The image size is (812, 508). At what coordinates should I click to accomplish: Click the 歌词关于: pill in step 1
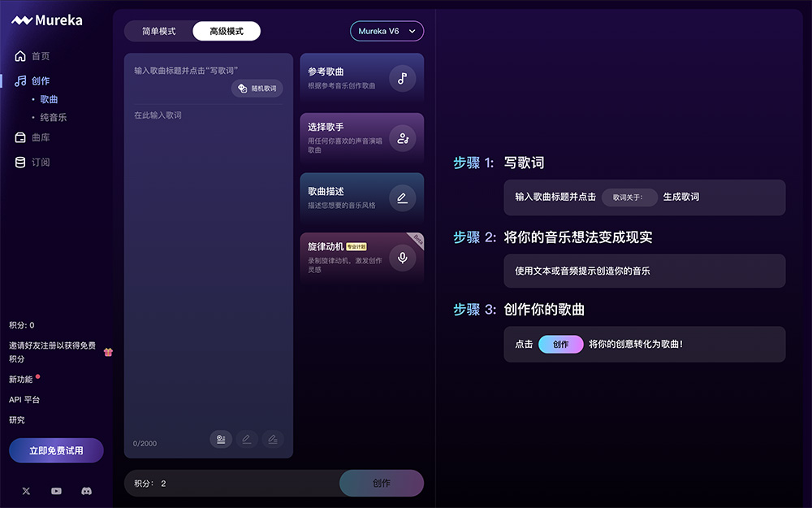coord(629,197)
